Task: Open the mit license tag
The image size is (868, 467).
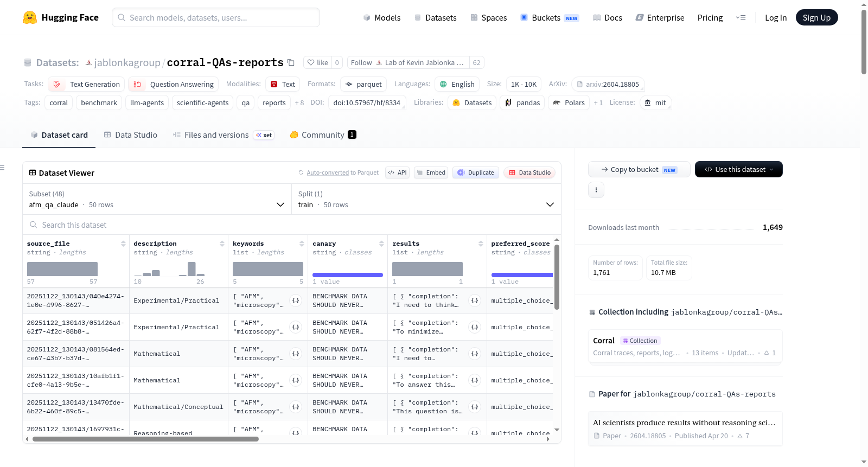Action: pos(655,103)
